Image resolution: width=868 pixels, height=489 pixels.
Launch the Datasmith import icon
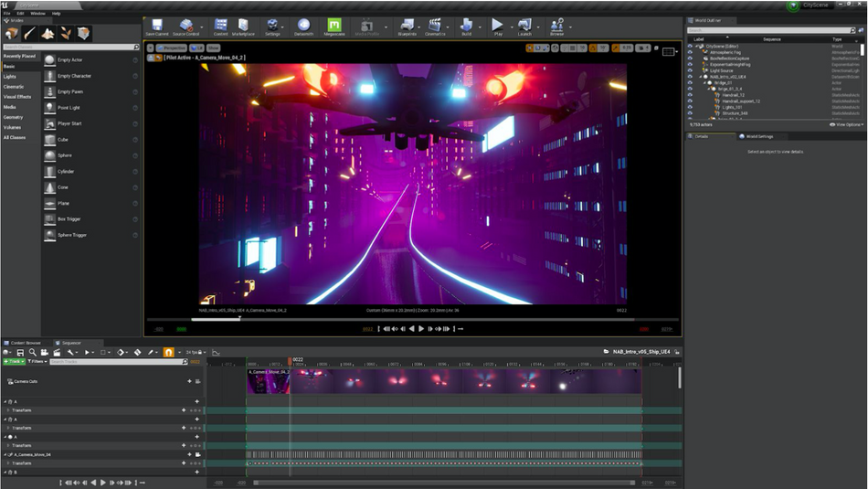(x=303, y=27)
